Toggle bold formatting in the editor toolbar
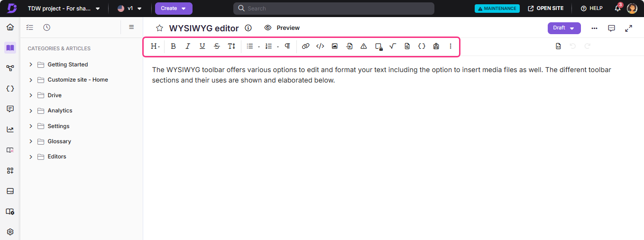Viewport: 644px width, 240px height. pyautogui.click(x=173, y=46)
